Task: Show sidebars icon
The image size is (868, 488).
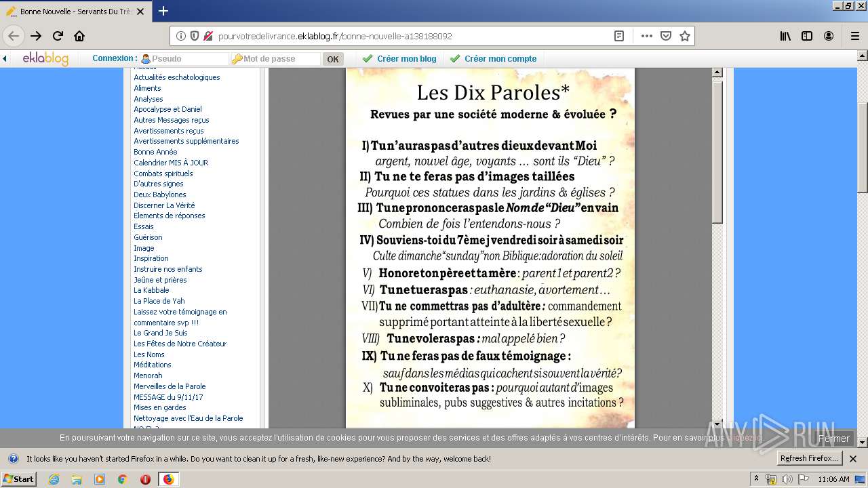Action: pos(807,36)
